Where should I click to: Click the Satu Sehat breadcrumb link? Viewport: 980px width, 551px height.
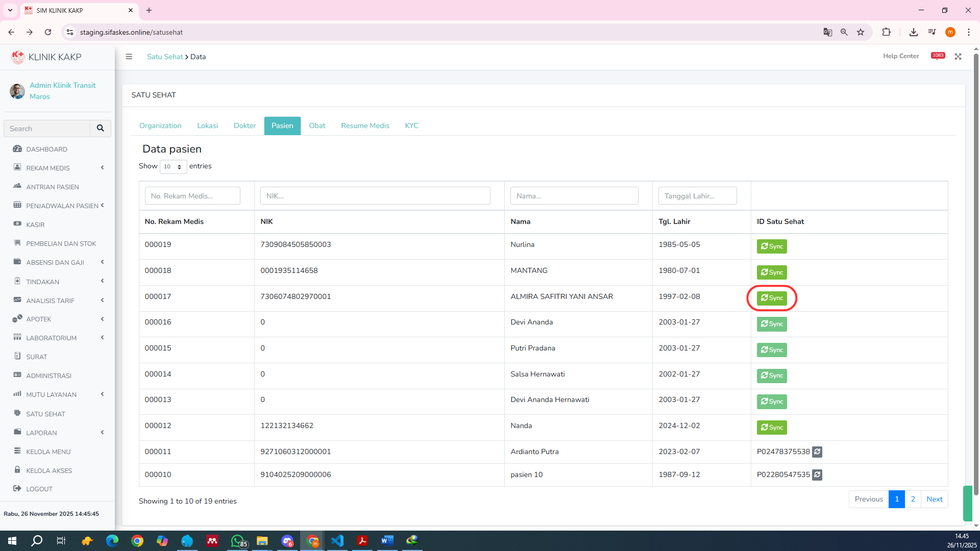pos(165,57)
